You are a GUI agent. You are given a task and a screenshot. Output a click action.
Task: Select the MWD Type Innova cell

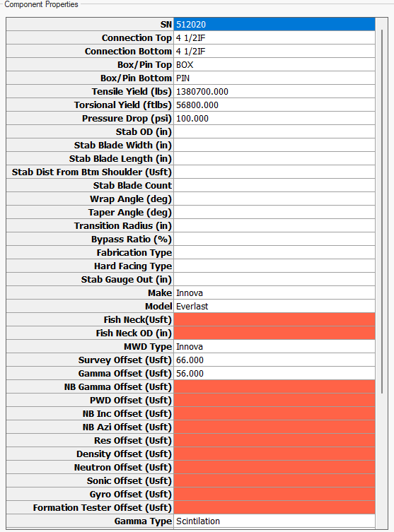(274, 347)
